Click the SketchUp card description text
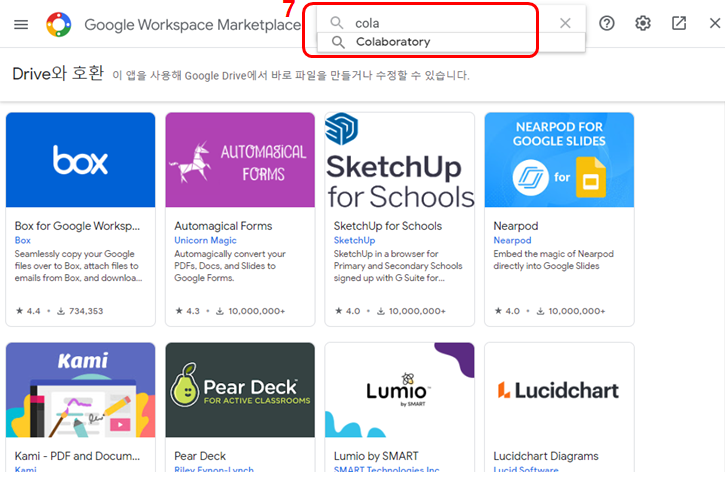The image size is (725, 493). point(398,266)
